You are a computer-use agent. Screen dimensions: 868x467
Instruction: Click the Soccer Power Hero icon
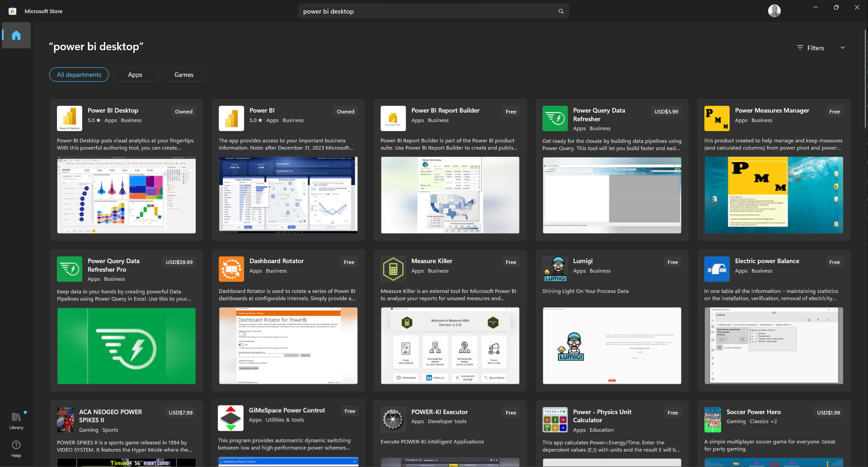click(x=713, y=420)
